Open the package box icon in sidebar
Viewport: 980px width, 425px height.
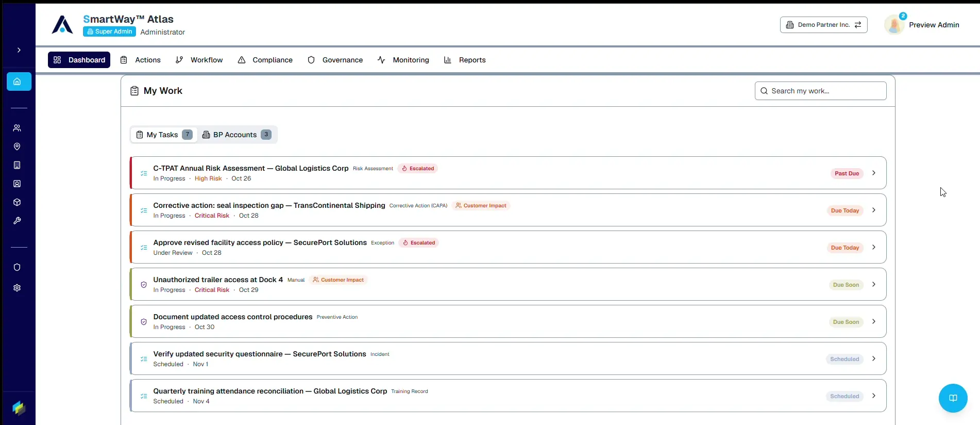17,202
